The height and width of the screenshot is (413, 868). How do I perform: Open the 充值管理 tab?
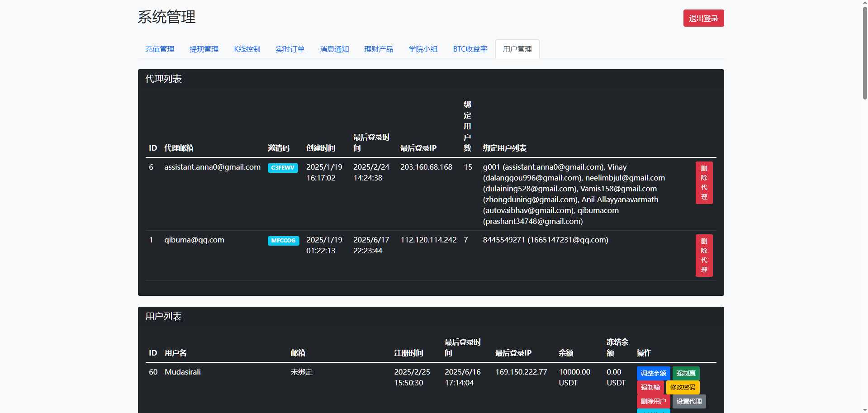[160, 49]
